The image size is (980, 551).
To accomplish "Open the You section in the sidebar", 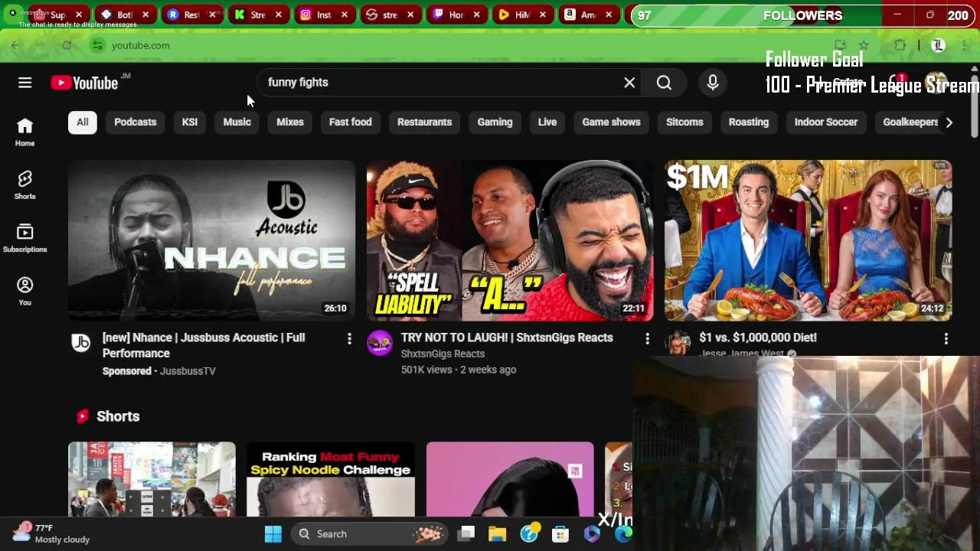I will [x=24, y=291].
